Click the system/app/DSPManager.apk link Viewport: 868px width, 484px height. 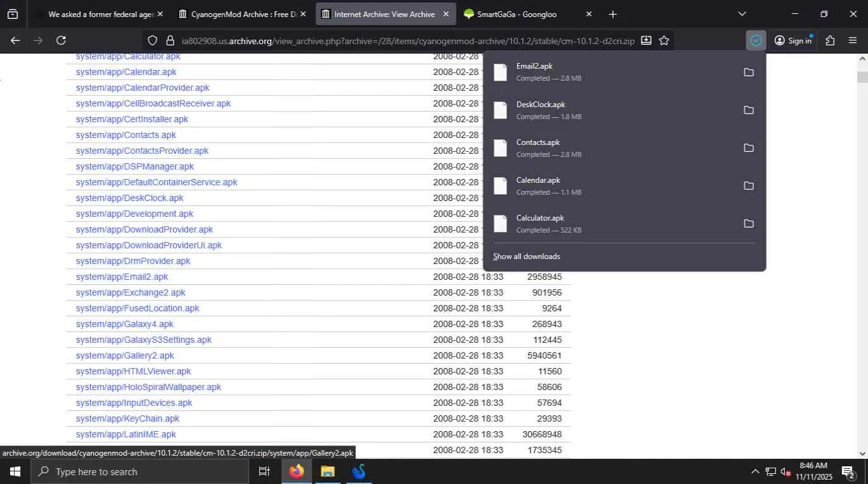coord(135,166)
